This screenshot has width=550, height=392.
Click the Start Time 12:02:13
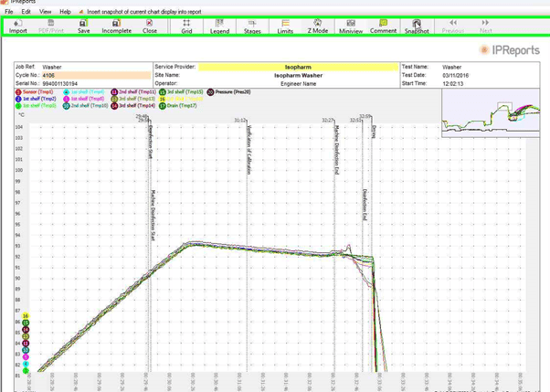[x=453, y=84]
